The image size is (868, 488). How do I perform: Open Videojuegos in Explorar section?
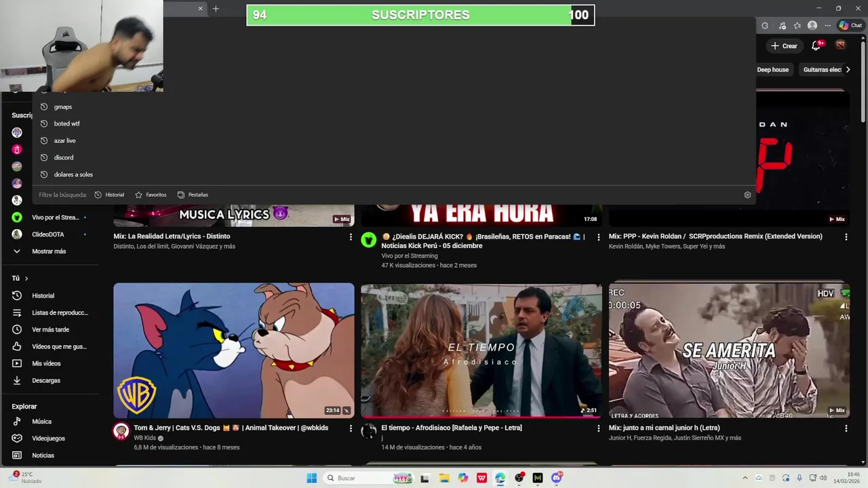coord(52,439)
